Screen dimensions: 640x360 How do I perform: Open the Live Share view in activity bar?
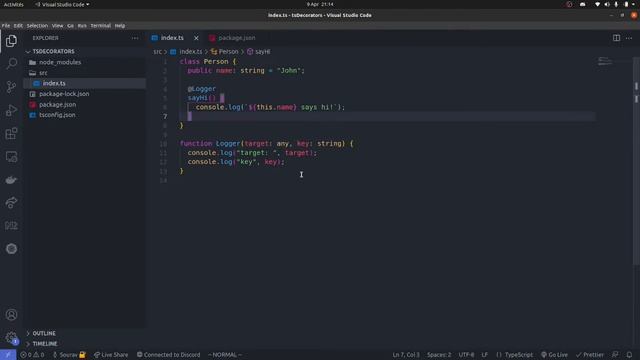pos(11,203)
